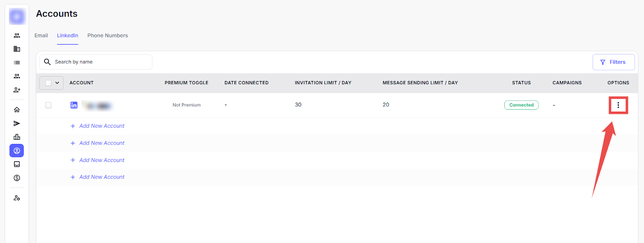
Task: Open the companies building icon in sidebar
Action: coord(17,49)
